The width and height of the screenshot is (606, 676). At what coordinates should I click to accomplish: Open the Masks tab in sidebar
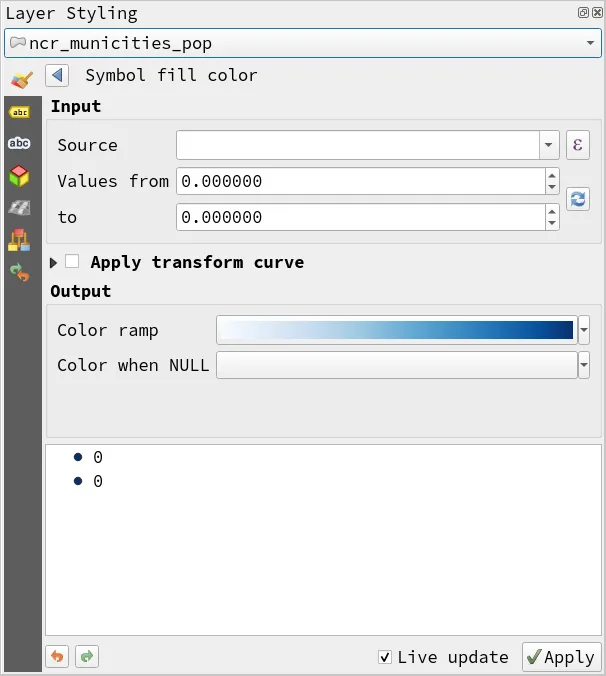tap(19, 144)
